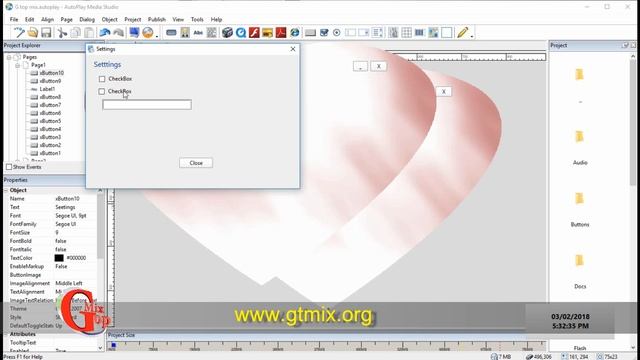Click the black TextColor swatch
Image resolution: width=640 pixels, height=360 pixels.
pyautogui.click(x=59, y=258)
